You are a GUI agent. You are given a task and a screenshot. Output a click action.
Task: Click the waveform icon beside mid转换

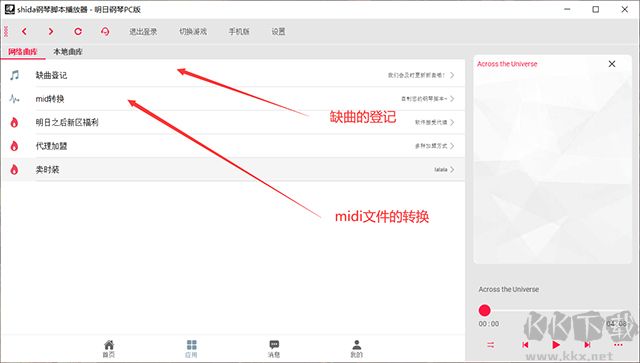coord(14,99)
